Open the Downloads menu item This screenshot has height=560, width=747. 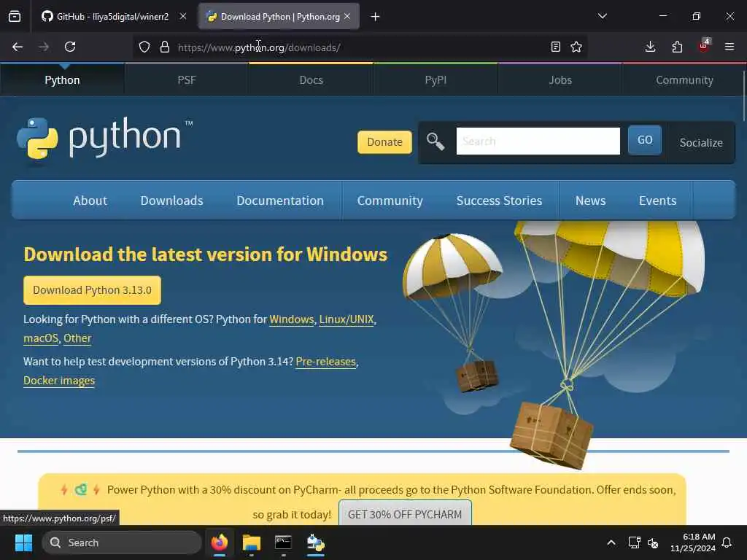[172, 201]
